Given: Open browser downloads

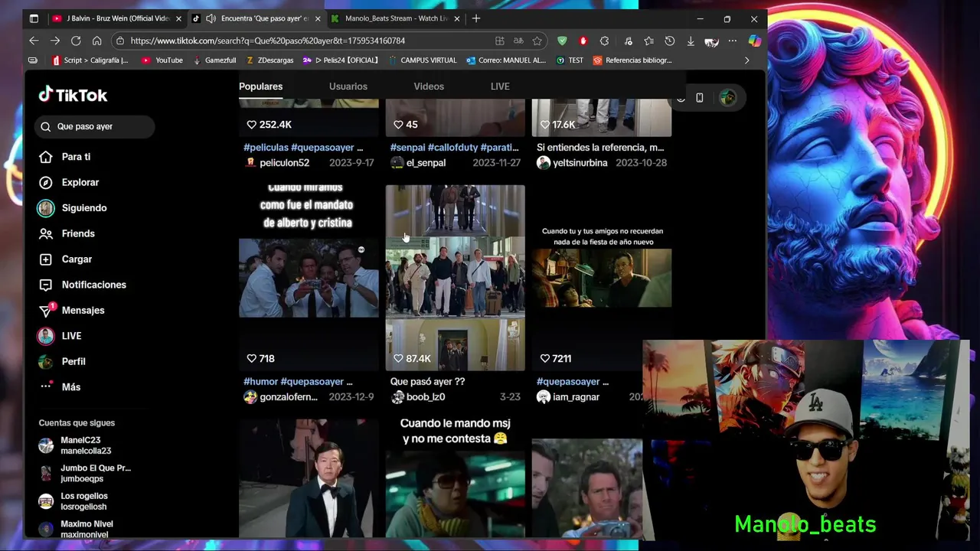Looking at the screenshot, I should click(x=691, y=41).
